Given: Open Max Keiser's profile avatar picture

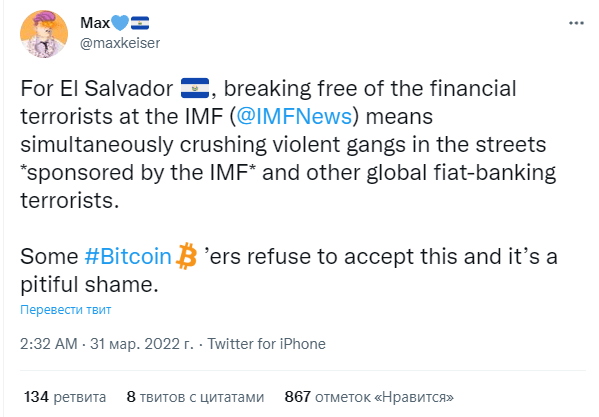Looking at the screenshot, I should (44, 34).
